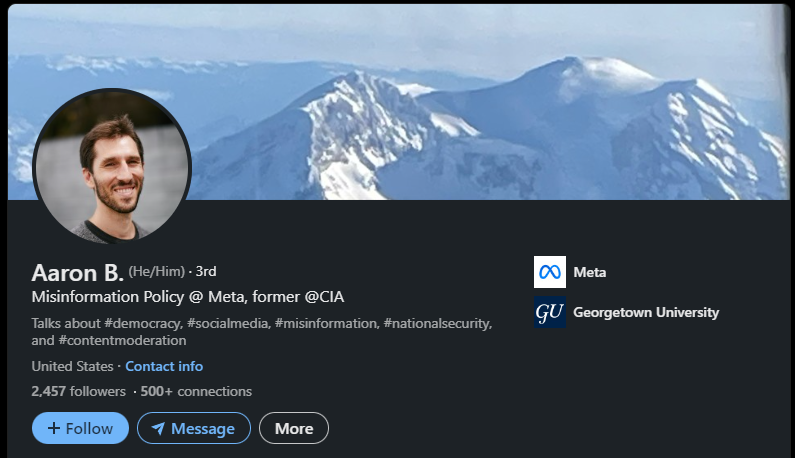Click the paper plane icon in Message
795x458 pixels.
(x=158, y=428)
